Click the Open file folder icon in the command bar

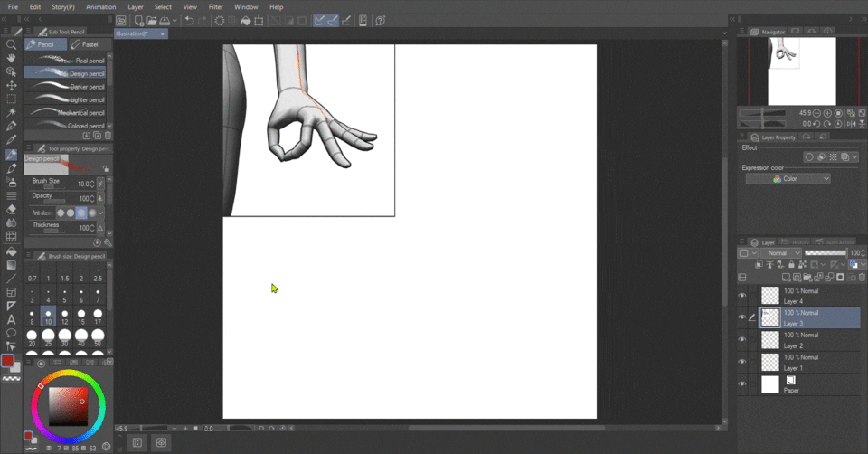(152, 21)
